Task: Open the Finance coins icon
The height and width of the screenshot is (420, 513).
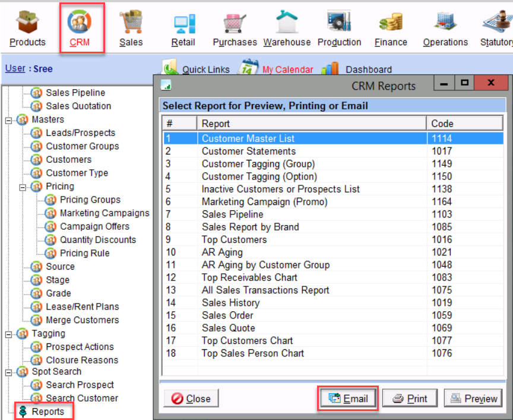Action: (391, 24)
